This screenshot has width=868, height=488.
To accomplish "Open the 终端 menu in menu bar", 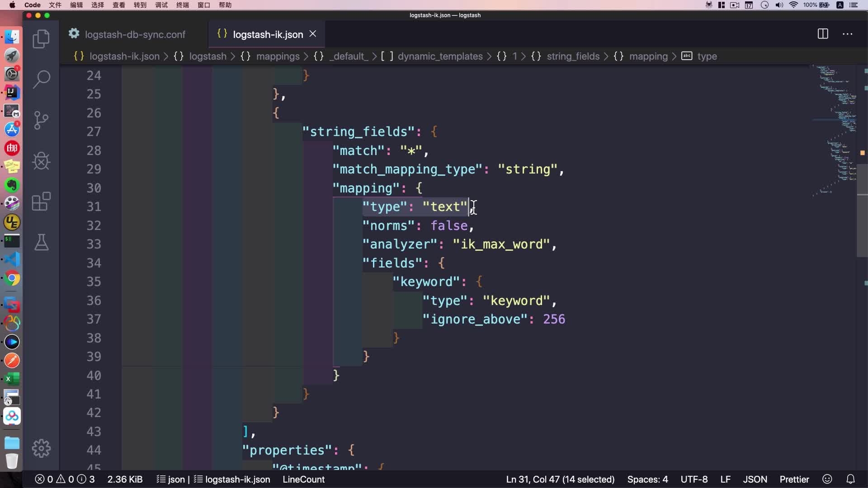I will click(183, 5).
